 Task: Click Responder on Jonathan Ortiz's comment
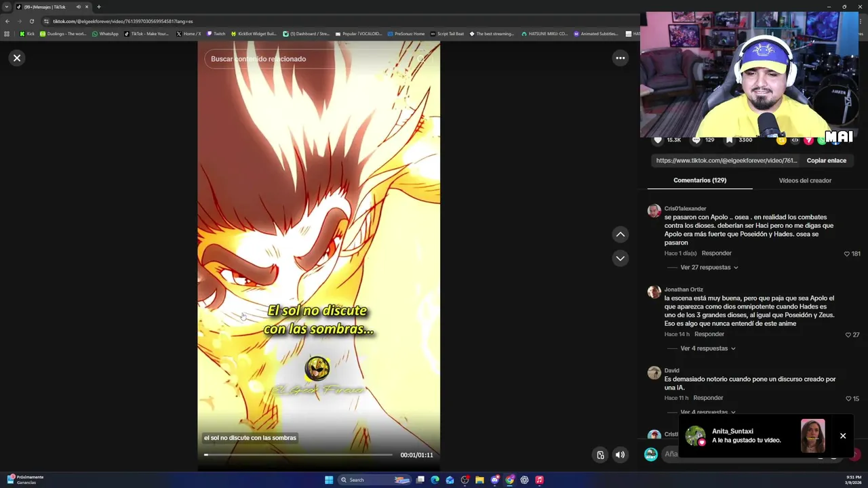[709, 334]
